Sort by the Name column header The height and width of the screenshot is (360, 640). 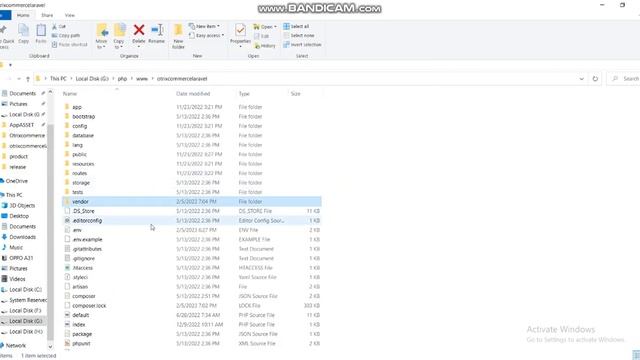coord(70,94)
